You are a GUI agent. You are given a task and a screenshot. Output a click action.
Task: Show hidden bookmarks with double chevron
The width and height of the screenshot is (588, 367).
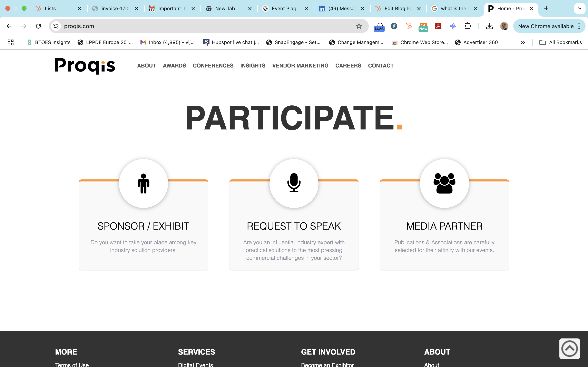pyautogui.click(x=523, y=42)
